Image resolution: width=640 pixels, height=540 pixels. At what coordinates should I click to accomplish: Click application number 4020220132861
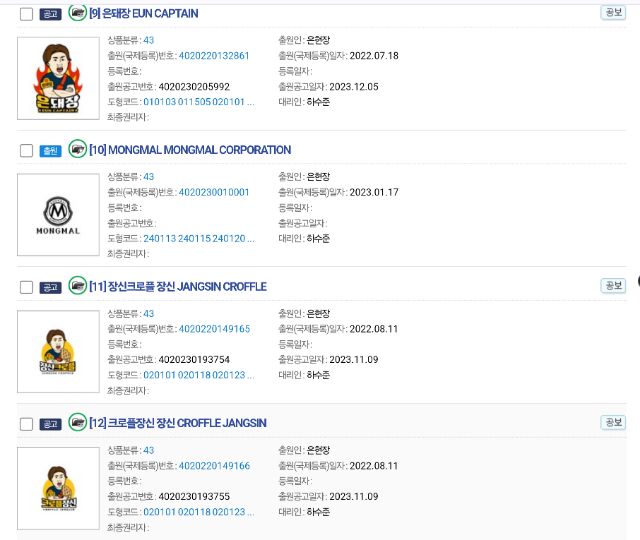(x=214, y=56)
